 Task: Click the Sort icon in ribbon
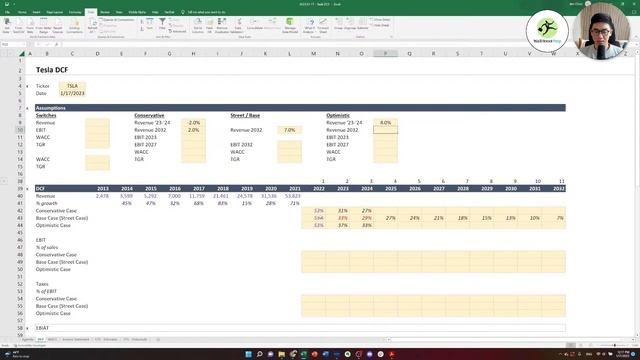(x=150, y=23)
